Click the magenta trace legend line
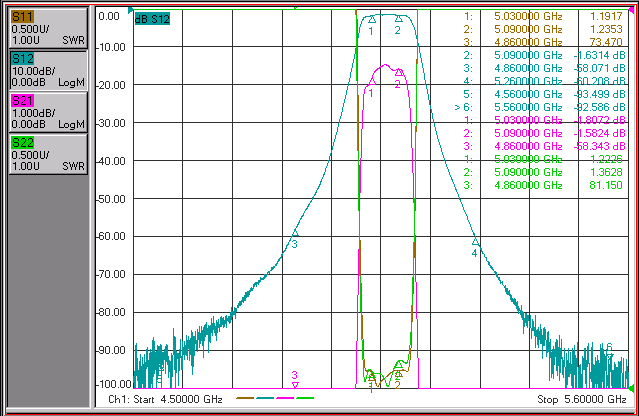This screenshot has width=639, height=416. [x=285, y=398]
